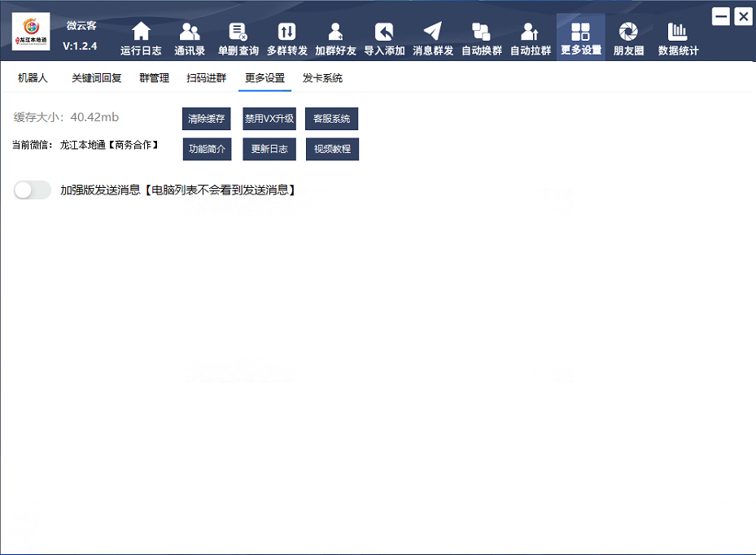The image size is (756, 555).
Task: Click the 龙江本地通 logo thumbnail
Action: tap(31, 32)
